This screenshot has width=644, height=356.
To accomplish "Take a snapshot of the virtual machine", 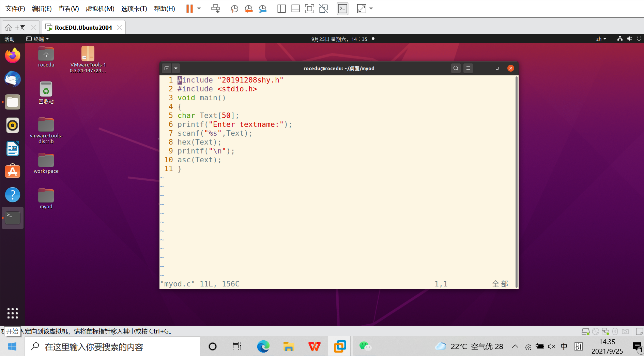I will click(x=234, y=9).
